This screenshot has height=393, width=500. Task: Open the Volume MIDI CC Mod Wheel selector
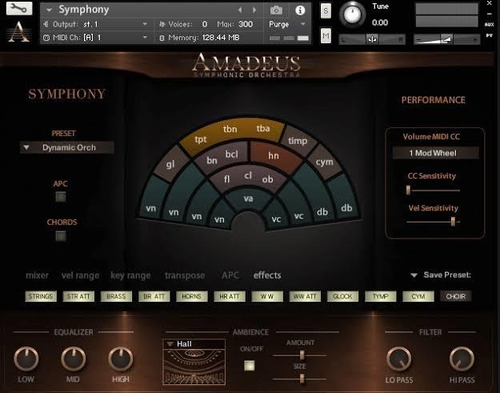tap(435, 153)
